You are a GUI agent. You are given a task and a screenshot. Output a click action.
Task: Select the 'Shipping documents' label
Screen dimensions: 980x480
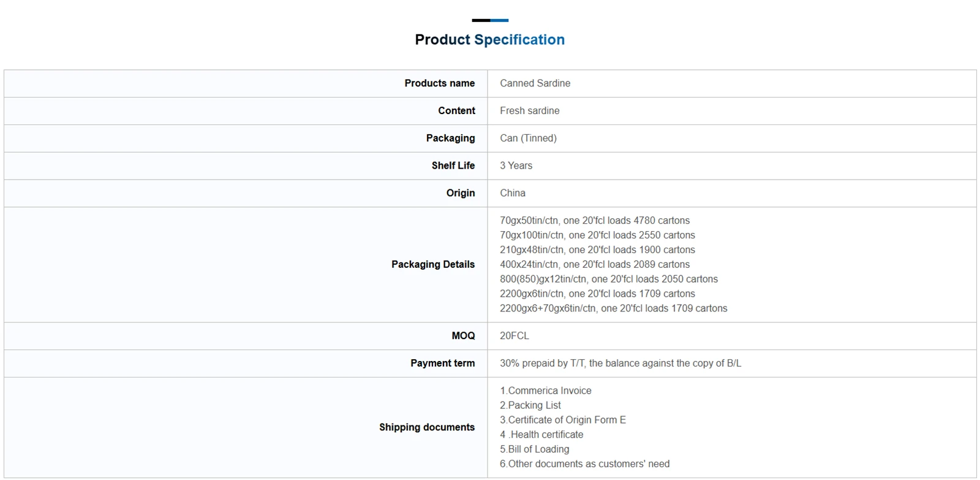point(427,427)
